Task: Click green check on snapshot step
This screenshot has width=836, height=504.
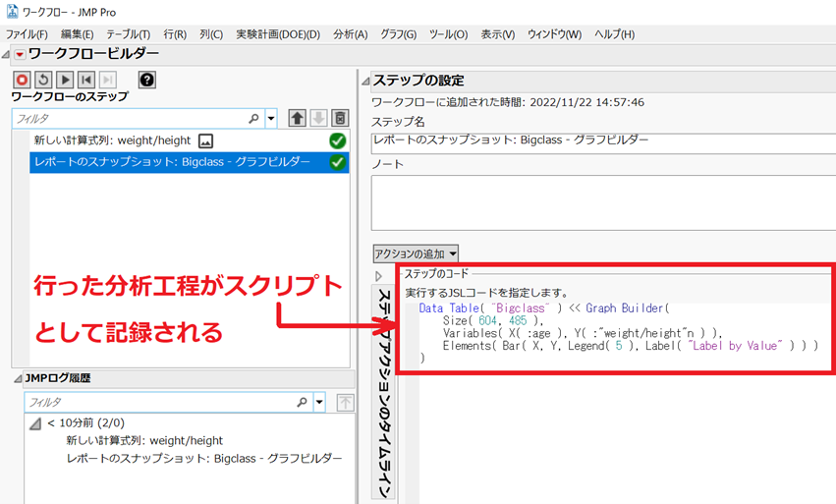Action: tap(338, 161)
